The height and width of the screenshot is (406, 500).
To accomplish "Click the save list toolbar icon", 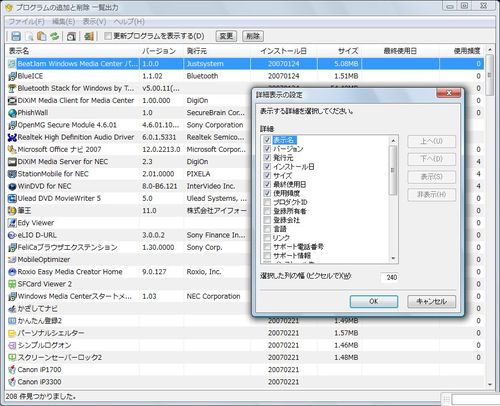I will point(16,36).
